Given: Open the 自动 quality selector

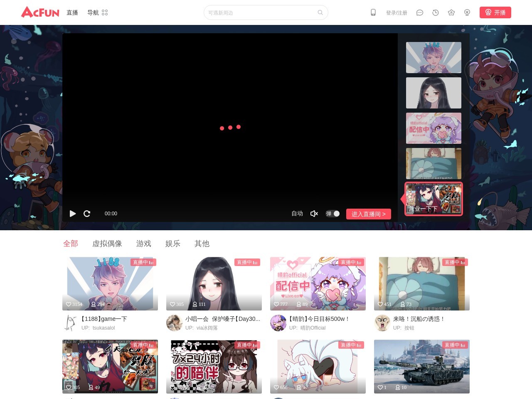Looking at the screenshot, I should (297, 214).
